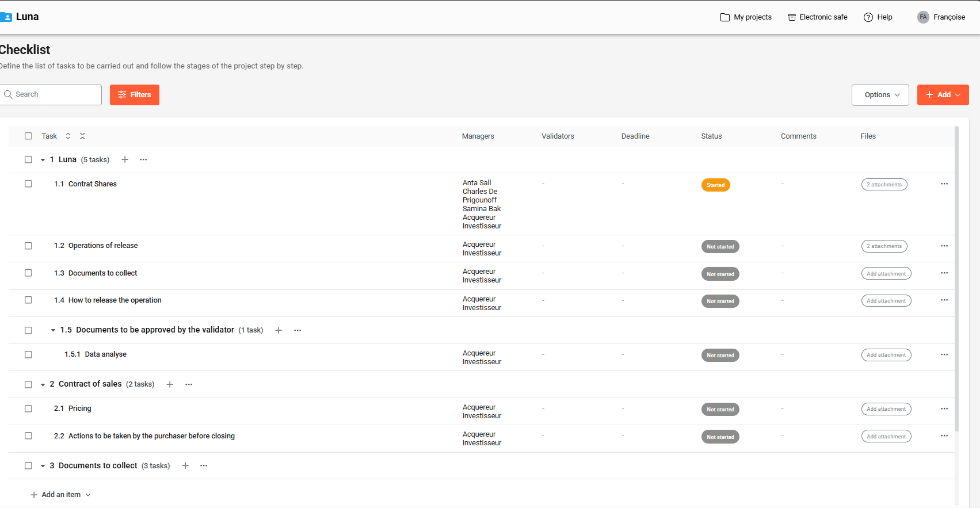Image resolution: width=980 pixels, height=508 pixels.
Task: Collapse section 1.5 Documents to be approved
Action: pyautogui.click(x=53, y=330)
